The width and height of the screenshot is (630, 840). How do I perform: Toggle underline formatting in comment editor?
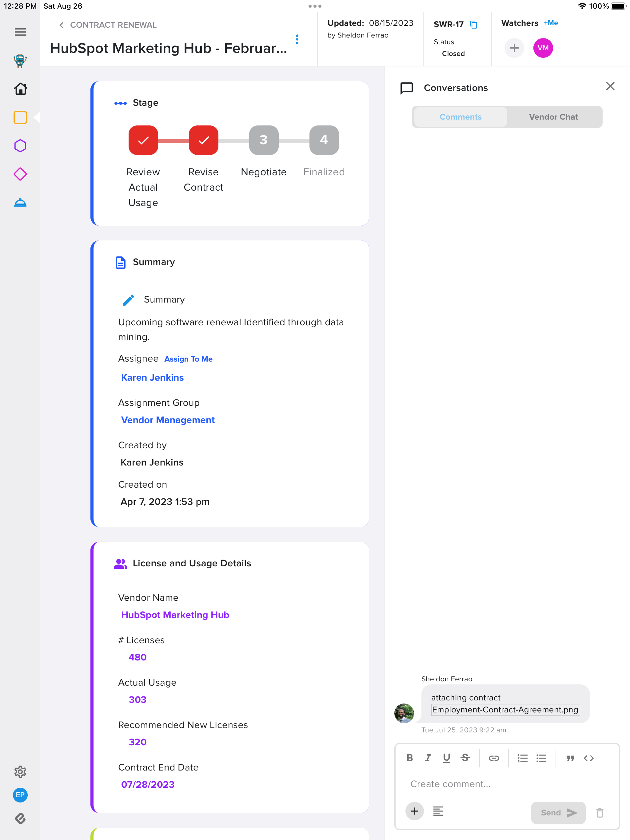pyautogui.click(x=446, y=758)
